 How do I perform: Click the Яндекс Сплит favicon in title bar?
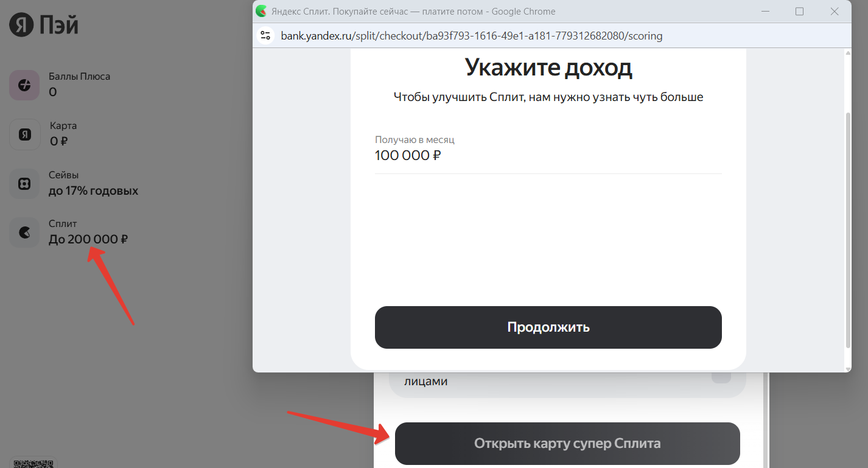tap(261, 11)
